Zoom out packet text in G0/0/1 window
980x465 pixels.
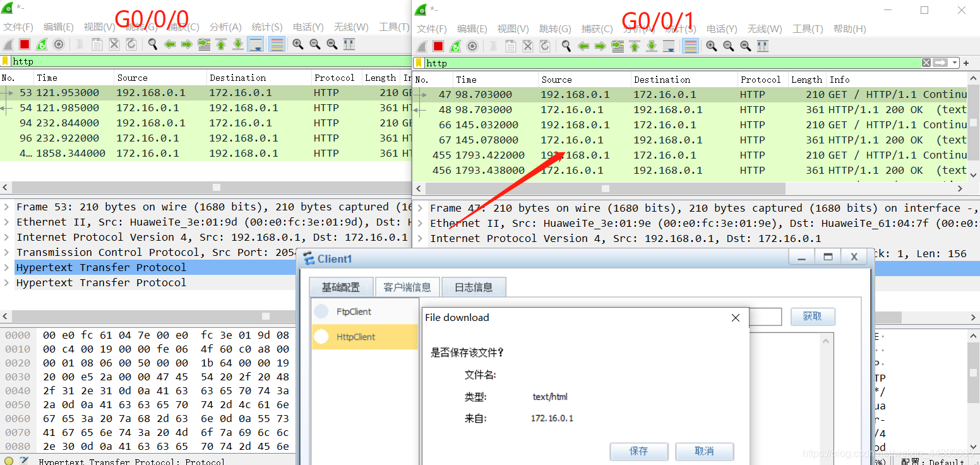[x=729, y=46]
